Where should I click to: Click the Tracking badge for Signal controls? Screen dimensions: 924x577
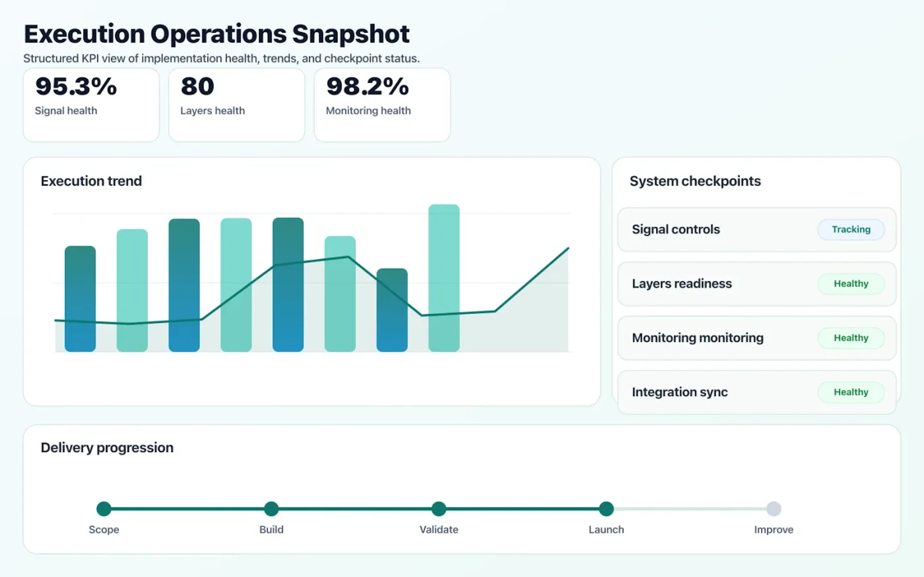point(851,229)
